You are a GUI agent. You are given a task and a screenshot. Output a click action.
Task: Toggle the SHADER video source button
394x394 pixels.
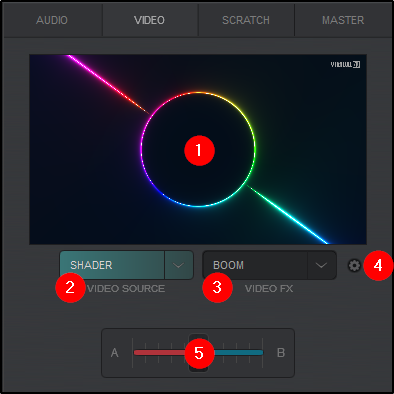click(x=112, y=265)
